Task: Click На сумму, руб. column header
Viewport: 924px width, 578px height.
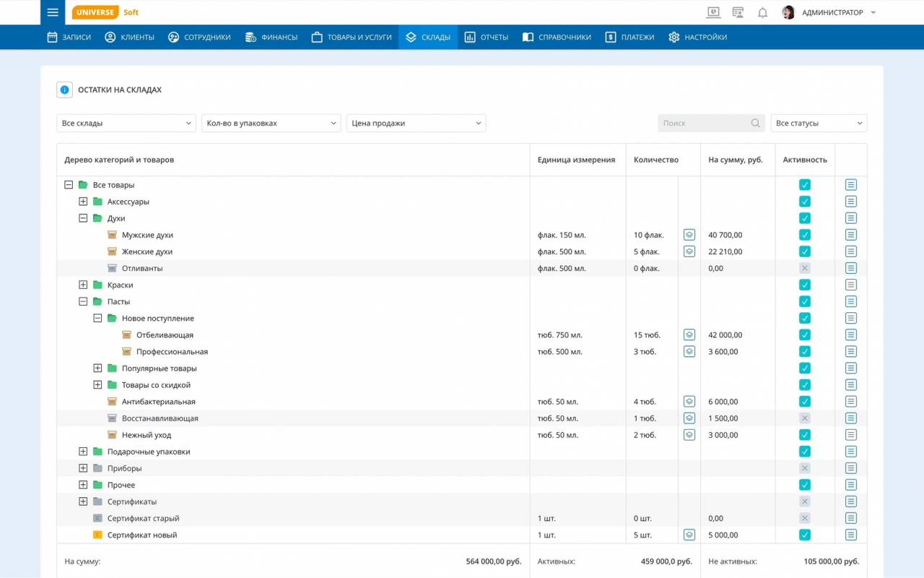Action: pos(736,160)
